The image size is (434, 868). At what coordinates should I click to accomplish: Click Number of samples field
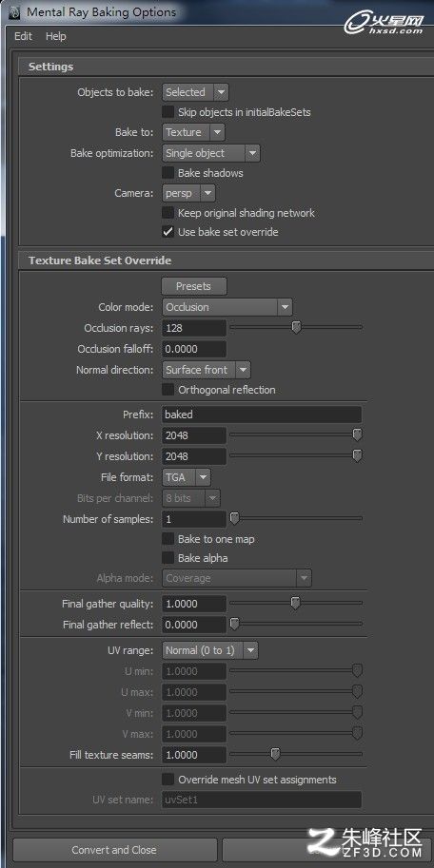coord(194,519)
